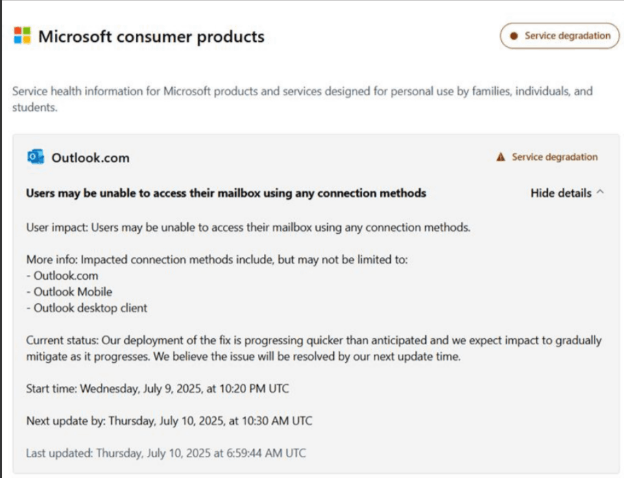
Task: Click the Microsoft consumer products heading
Action: click(151, 37)
